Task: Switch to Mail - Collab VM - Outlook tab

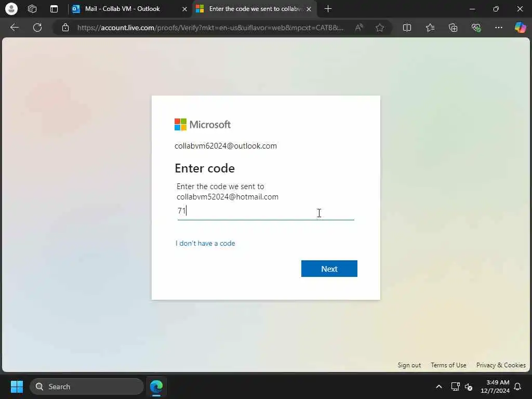Action: [130, 9]
